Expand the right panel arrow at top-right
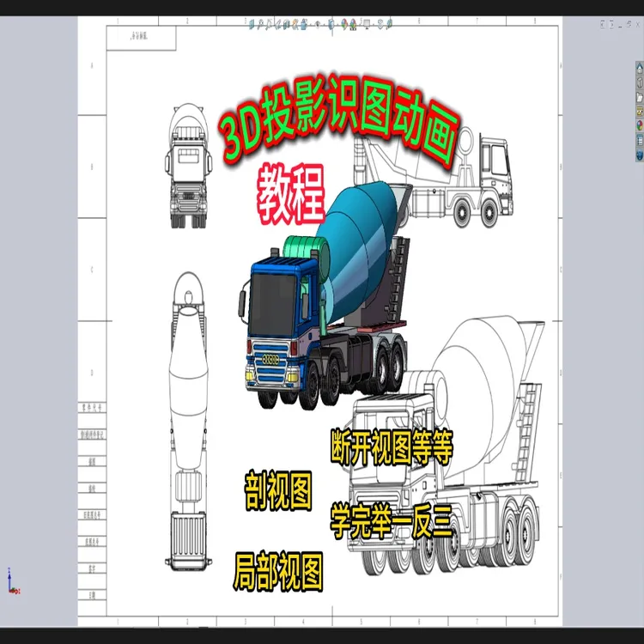 [611, 24]
